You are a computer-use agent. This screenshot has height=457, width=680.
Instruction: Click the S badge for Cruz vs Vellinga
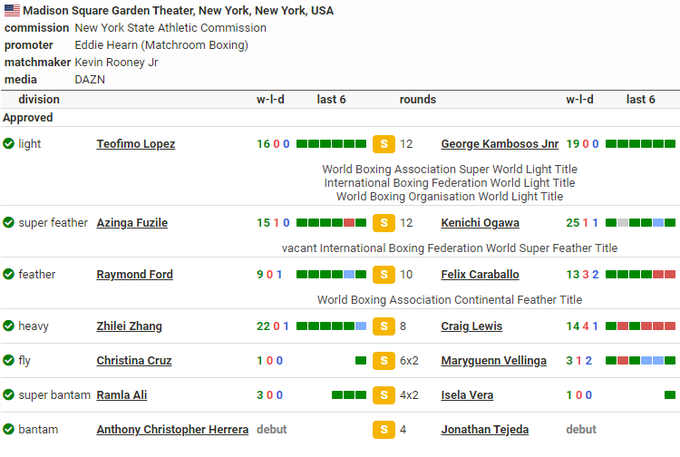[383, 360]
